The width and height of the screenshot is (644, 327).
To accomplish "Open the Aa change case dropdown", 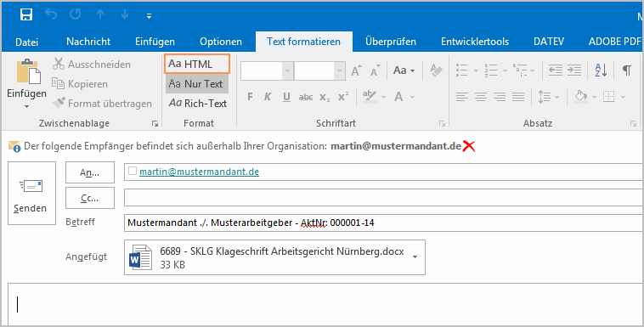I will (x=404, y=70).
